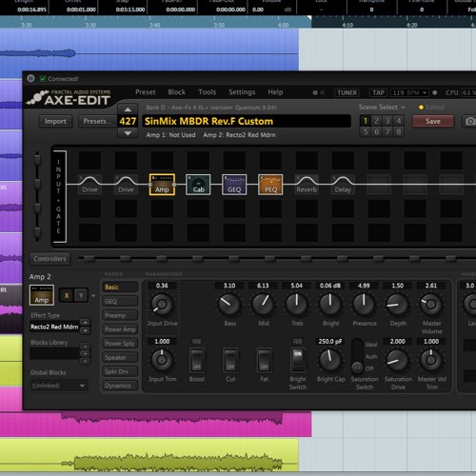
Task: Select scene 1
Action: click(x=366, y=121)
